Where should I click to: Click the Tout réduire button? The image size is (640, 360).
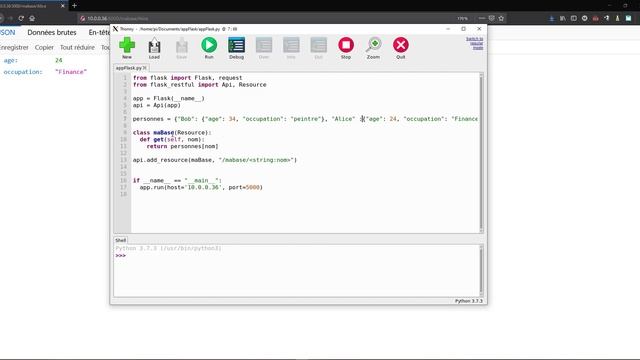77,47
